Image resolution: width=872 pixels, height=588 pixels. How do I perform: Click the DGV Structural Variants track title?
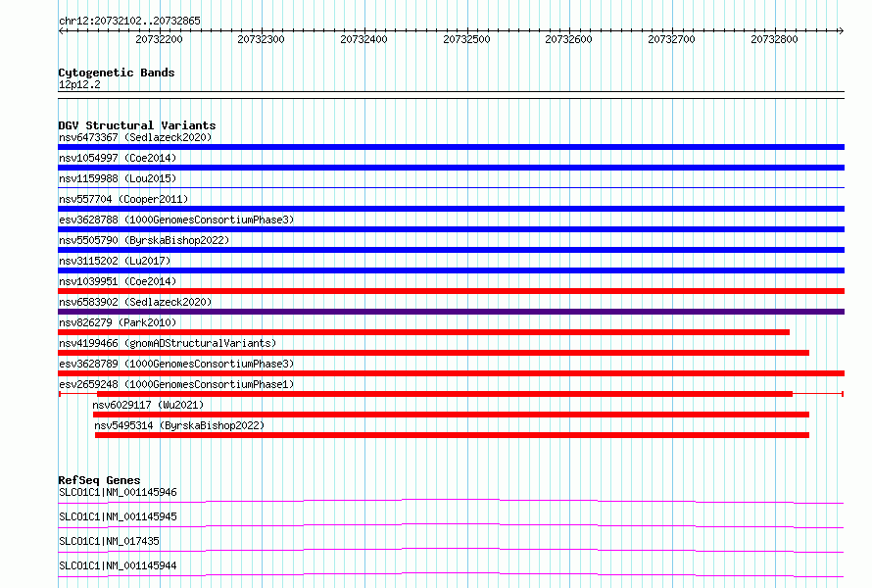tap(137, 125)
